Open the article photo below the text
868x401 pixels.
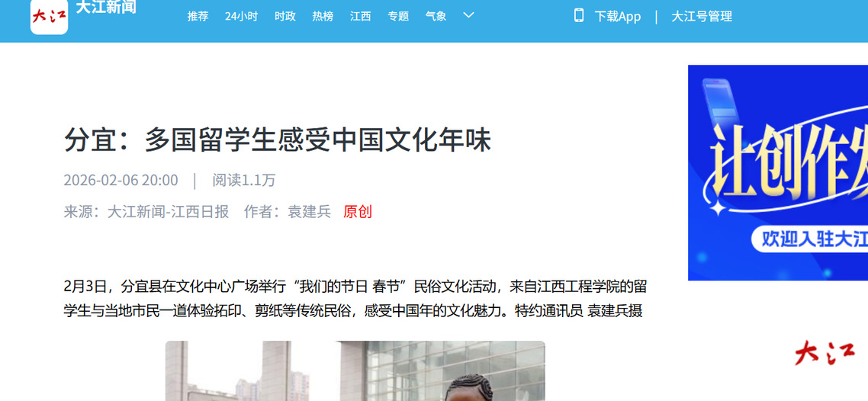point(355,371)
